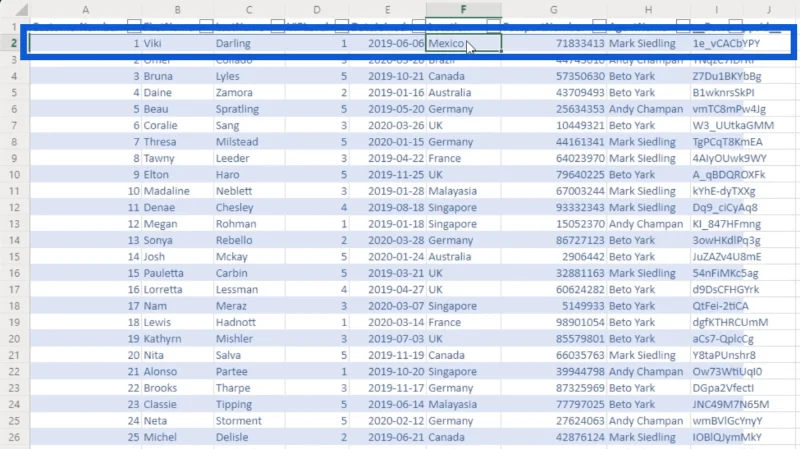This screenshot has height=449, width=800.
Task: Select column H header
Action: coord(648,10)
